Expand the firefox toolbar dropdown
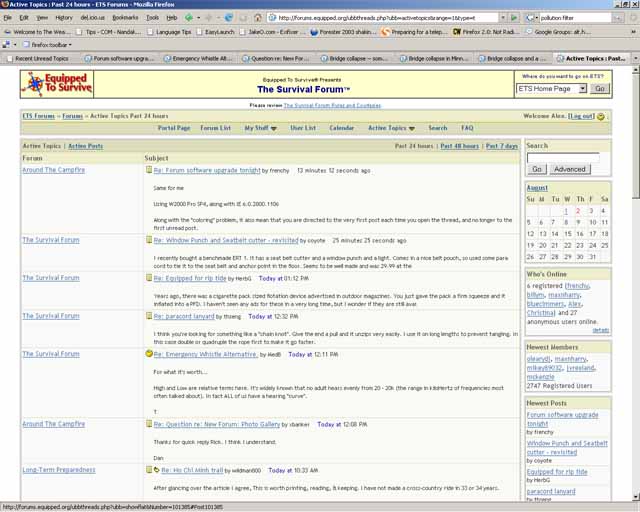This screenshot has height=512, width=640. pyautogui.click(x=47, y=45)
